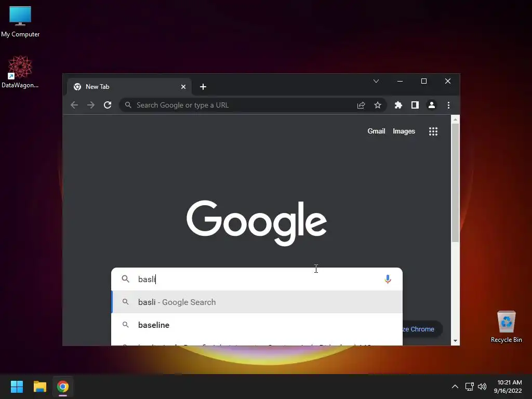The width and height of the screenshot is (532, 399).
Task: Open a new tab with the plus button
Action: coord(203,87)
